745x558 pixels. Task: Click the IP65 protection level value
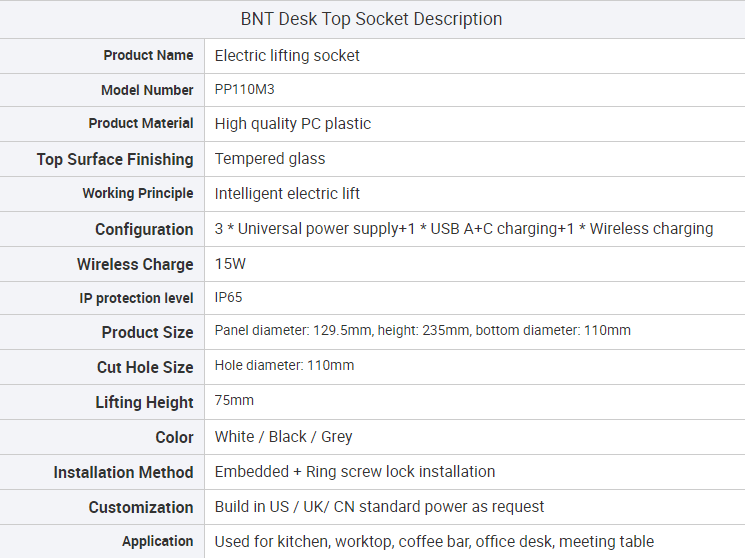pyautogui.click(x=229, y=298)
